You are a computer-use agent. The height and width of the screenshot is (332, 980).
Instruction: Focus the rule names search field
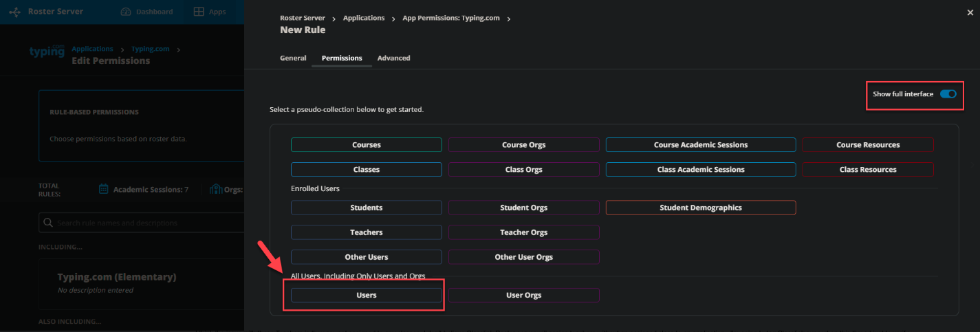pyautogui.click(x=144, y=223)
